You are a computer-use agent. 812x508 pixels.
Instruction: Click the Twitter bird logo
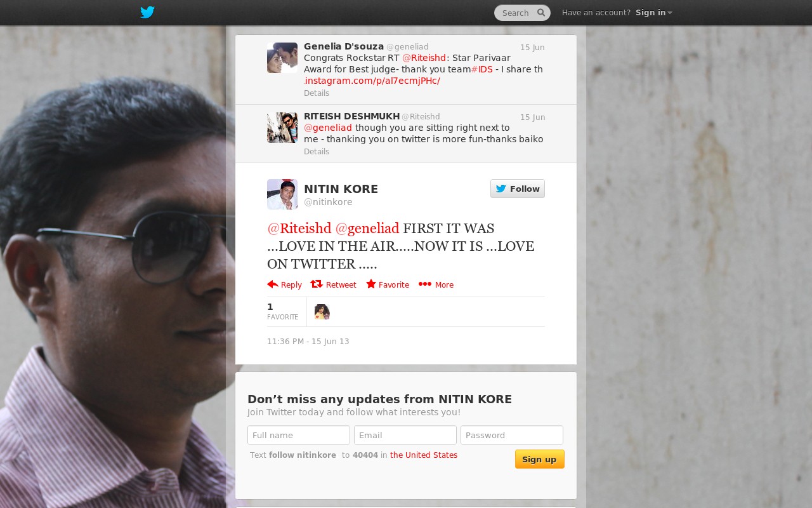coord(147,12)
